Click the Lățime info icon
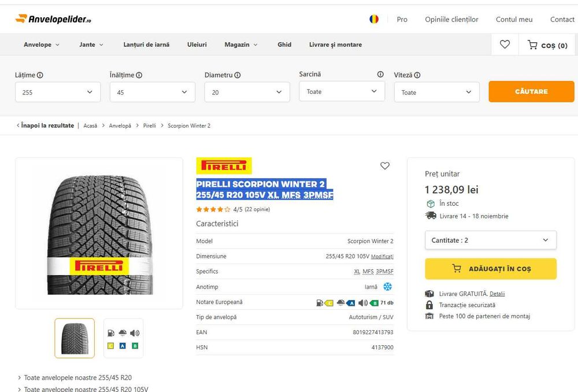This screenshot has width=578, height=392. point(40,75)
